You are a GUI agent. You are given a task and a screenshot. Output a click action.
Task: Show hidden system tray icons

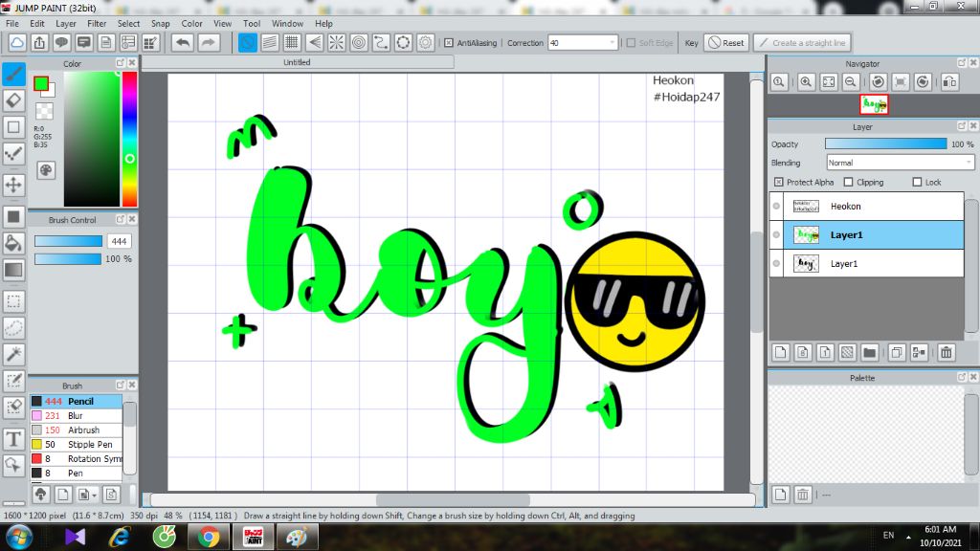909,537
